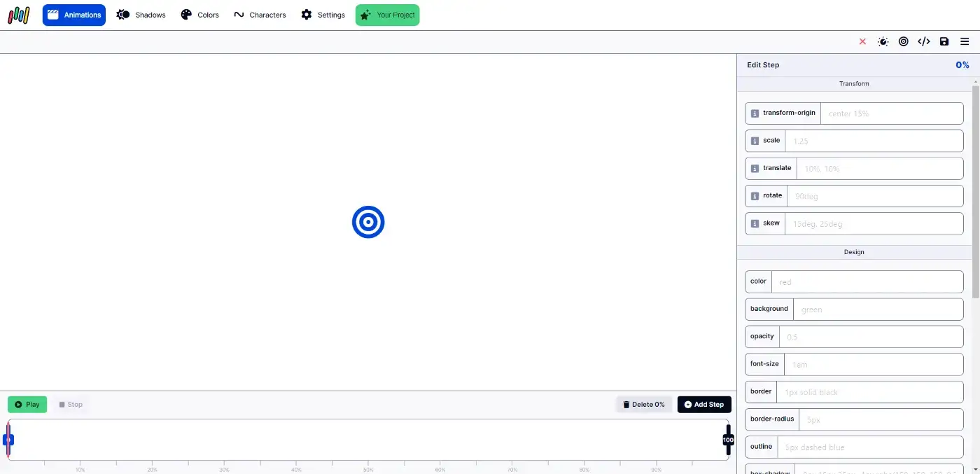Focus the translate input field
This screenshot has height=474, width=980.
(x=880, y=169)
